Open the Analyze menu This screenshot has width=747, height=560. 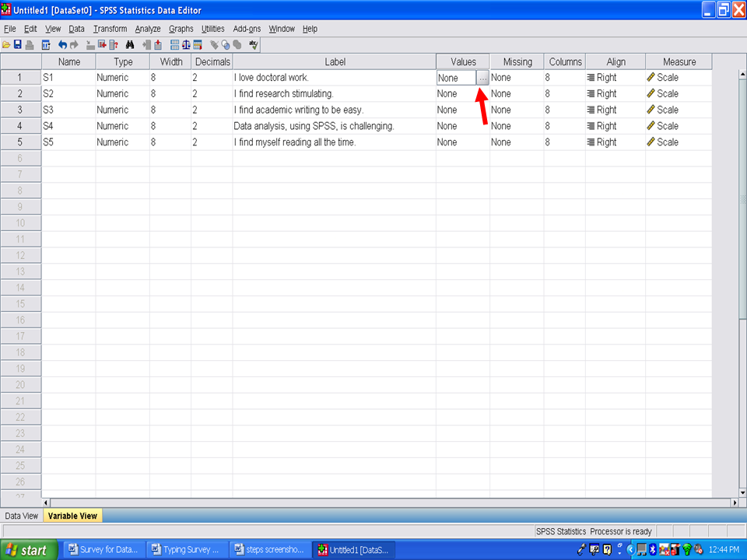(148, 29)
